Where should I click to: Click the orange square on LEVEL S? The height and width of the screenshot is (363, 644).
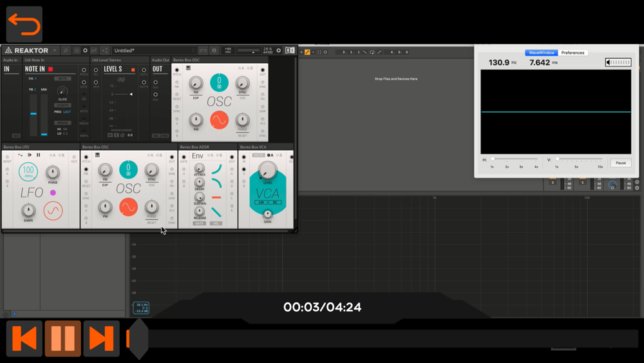pos(133,70)
